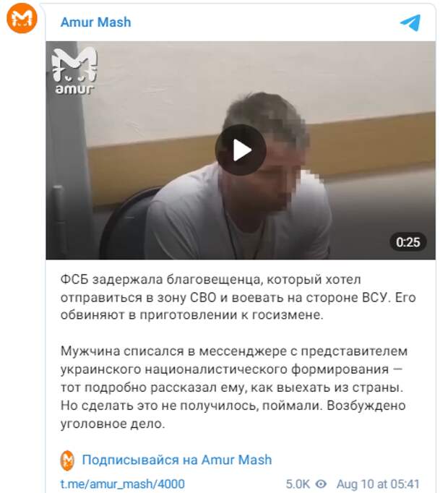Open the video thumbnail of the detained man

click(x=241, y=150)
